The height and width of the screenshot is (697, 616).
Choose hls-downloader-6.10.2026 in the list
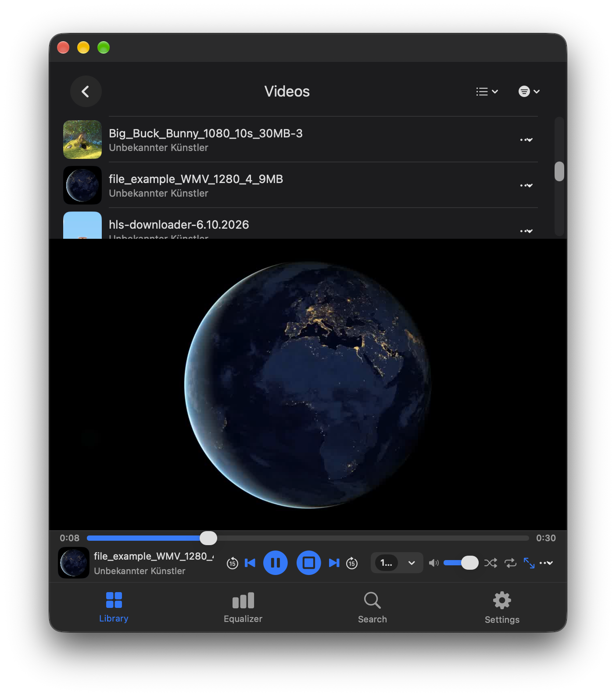click(179, 225)
